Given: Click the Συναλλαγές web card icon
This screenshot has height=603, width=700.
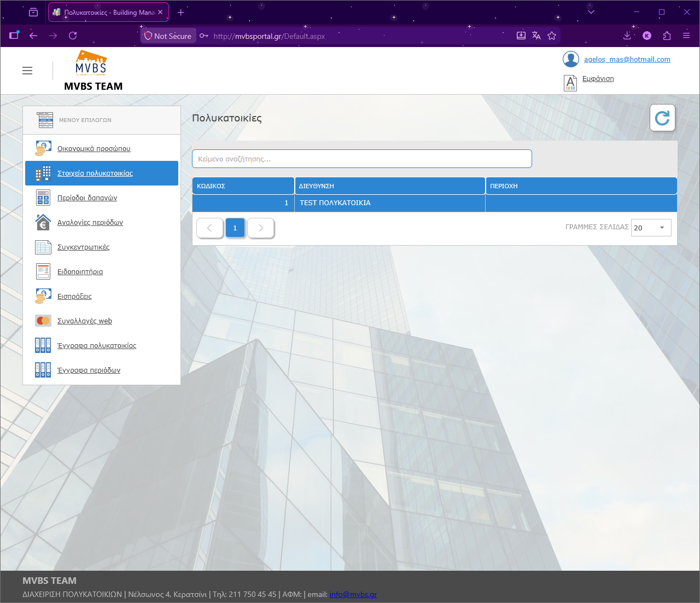Looking at the screenshot, I should [43, 321].
